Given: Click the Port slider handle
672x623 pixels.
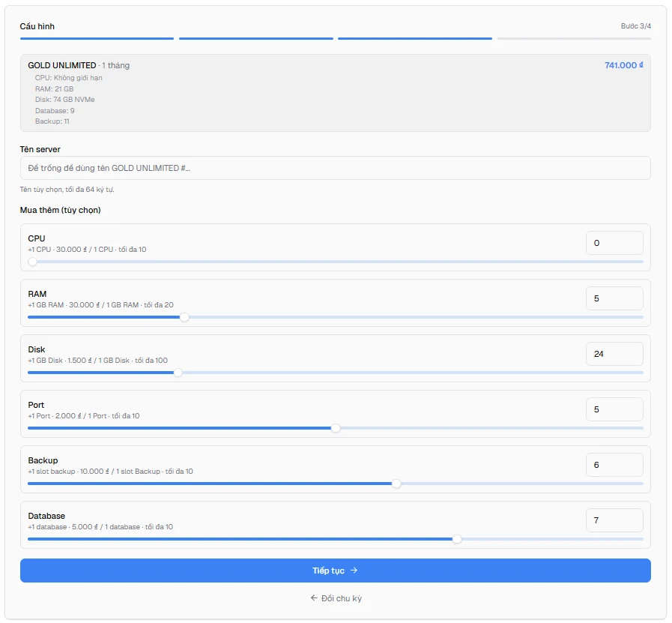Looking at the screenshot, I should pos(336,428).
